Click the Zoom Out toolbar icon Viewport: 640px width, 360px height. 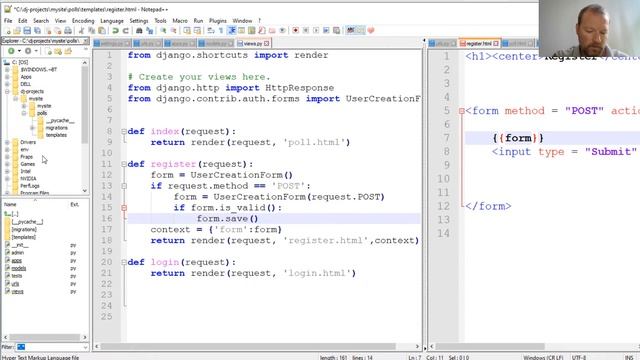click(x=173, y=31)
